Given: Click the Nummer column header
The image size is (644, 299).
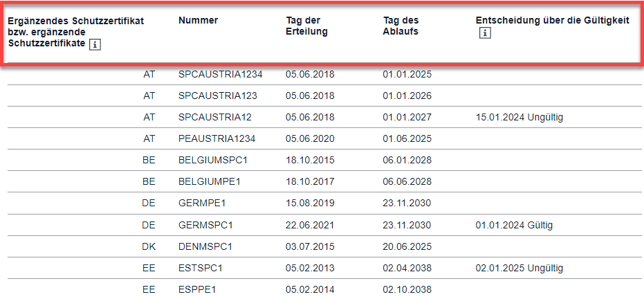Looking at the screenshot, I should click(x=198, y=21).
